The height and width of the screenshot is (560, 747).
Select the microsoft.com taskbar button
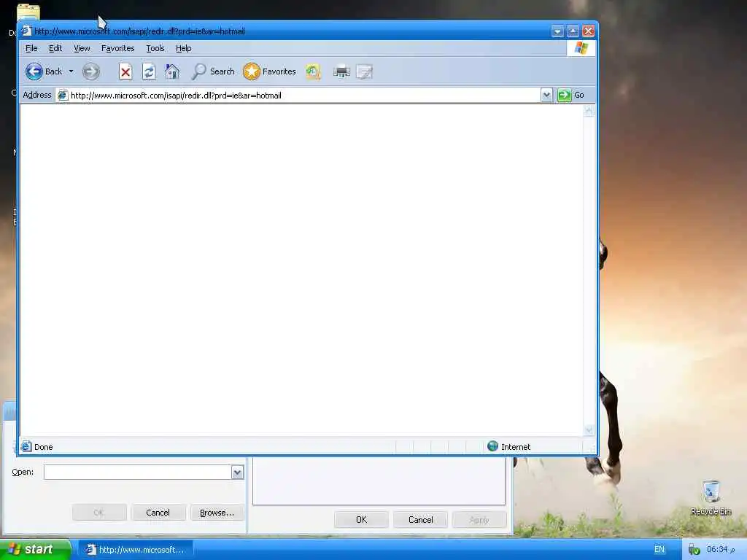[x=136, y=550]
